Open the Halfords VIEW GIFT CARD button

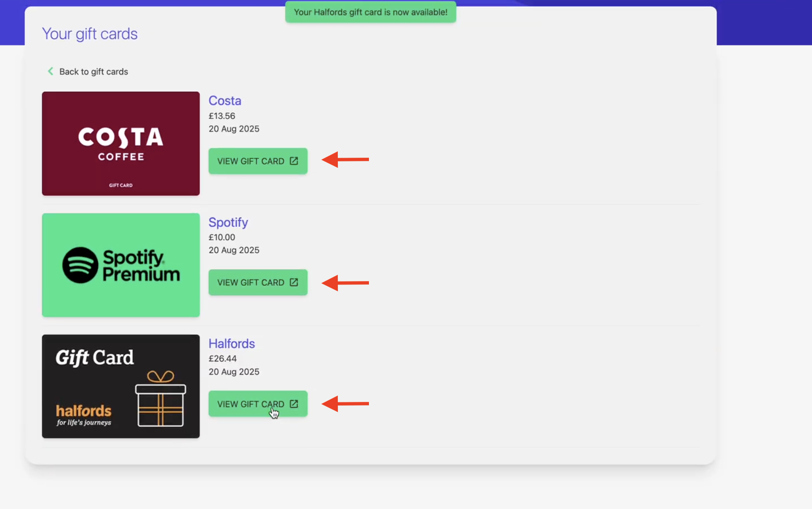point(251,404)
